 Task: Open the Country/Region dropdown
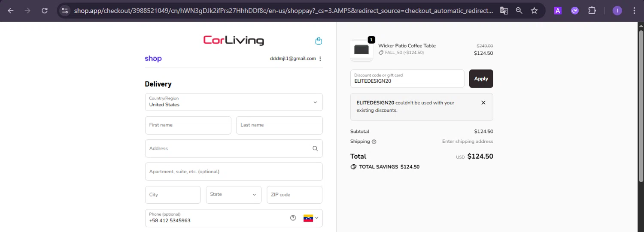point(234,102)
